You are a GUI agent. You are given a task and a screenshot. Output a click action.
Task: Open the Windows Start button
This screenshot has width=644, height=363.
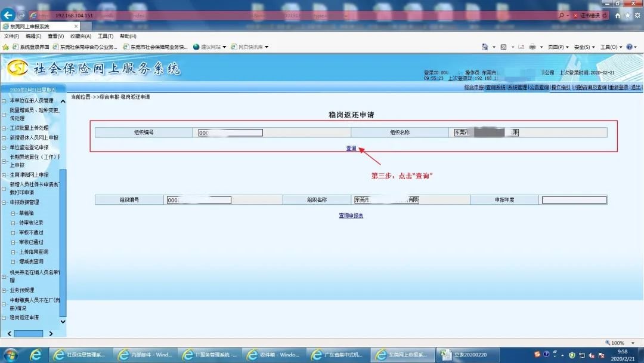[11, 355]
